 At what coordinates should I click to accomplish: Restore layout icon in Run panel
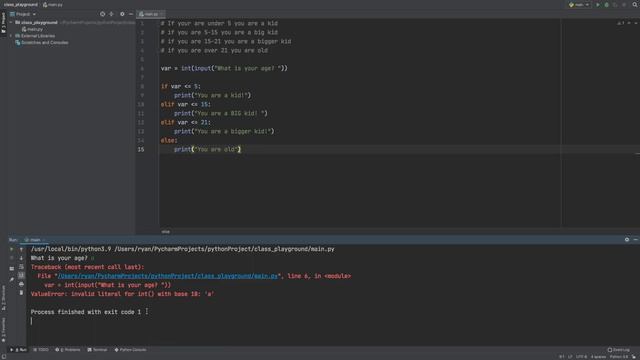point(11,269)
